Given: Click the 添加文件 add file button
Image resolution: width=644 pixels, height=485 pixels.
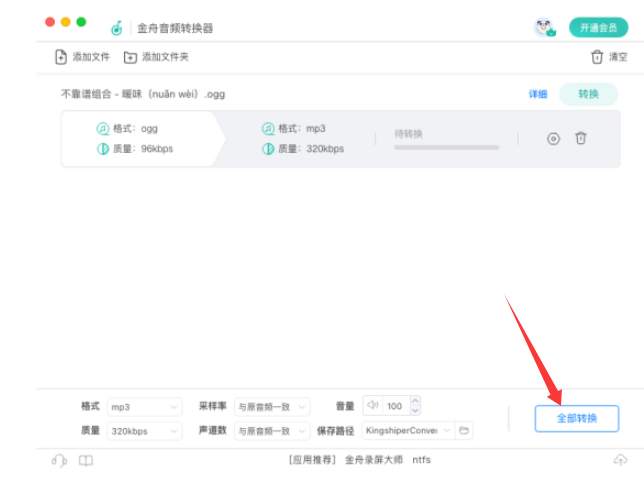Looking at the screenshot, I should 82,57.
